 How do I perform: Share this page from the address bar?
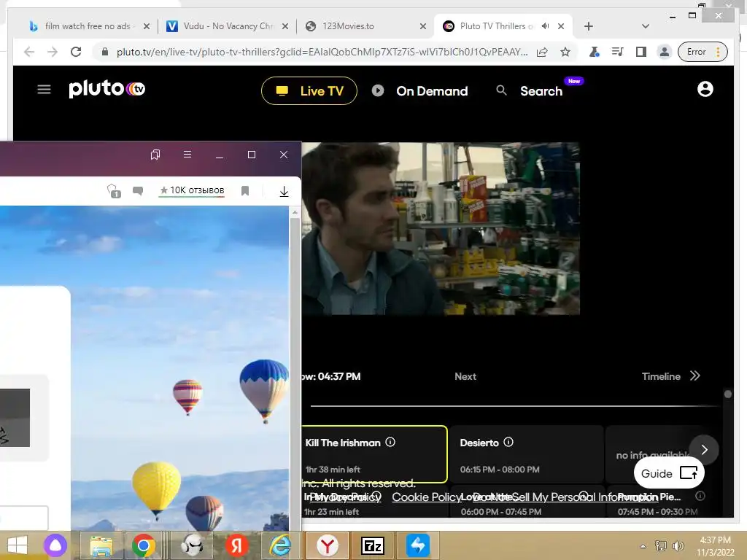542,52
